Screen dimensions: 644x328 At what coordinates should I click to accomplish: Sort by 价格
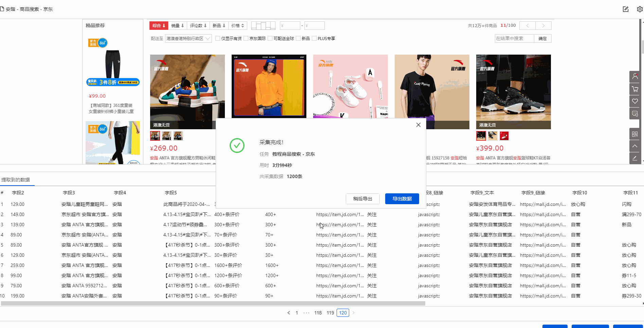click(238, 25)
